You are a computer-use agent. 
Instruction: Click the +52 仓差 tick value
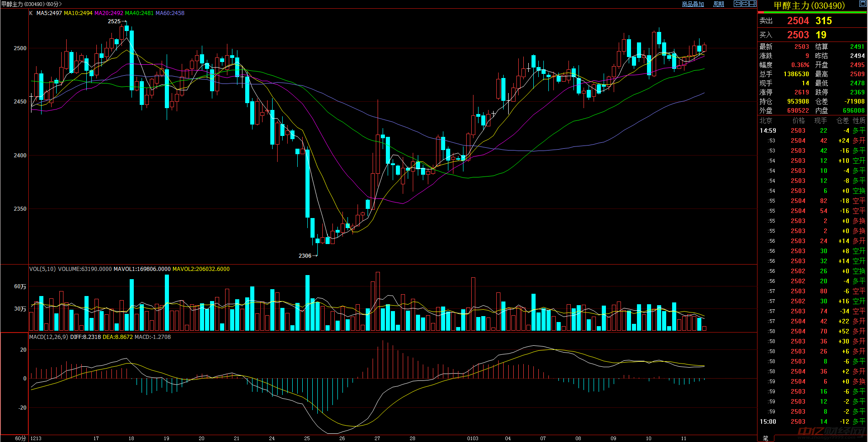click(844, 332)
